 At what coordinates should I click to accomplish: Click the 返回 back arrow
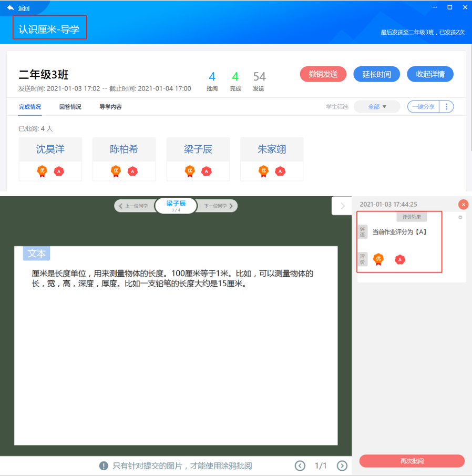click(11, 8)
